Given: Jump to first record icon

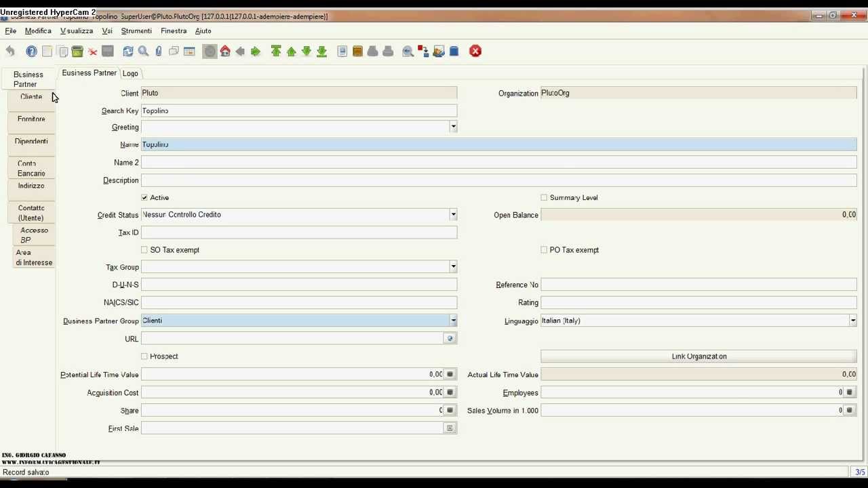Looking at the screenshot, I should coord(276,52).
